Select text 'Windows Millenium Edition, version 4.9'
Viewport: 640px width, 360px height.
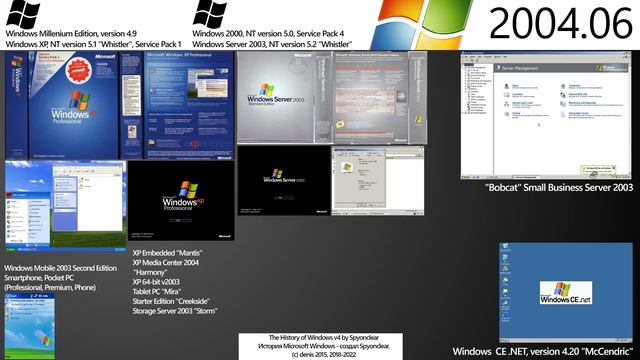(71, 33)
